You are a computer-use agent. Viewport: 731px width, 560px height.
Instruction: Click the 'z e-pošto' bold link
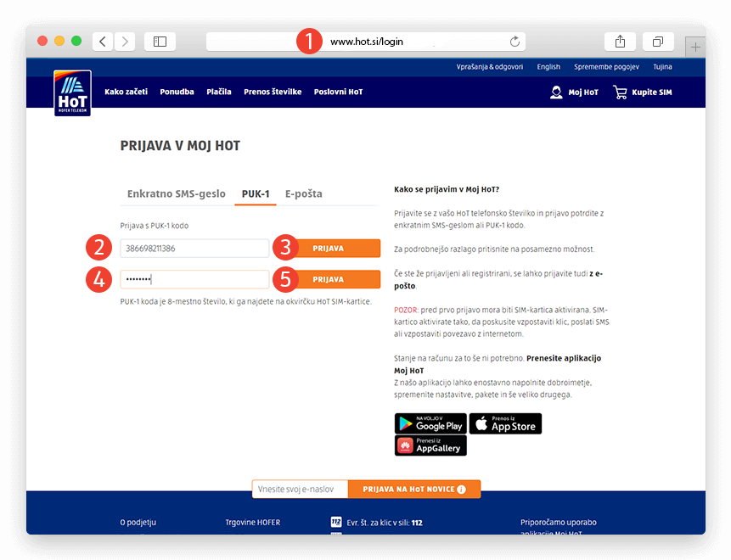coord(498,279)
